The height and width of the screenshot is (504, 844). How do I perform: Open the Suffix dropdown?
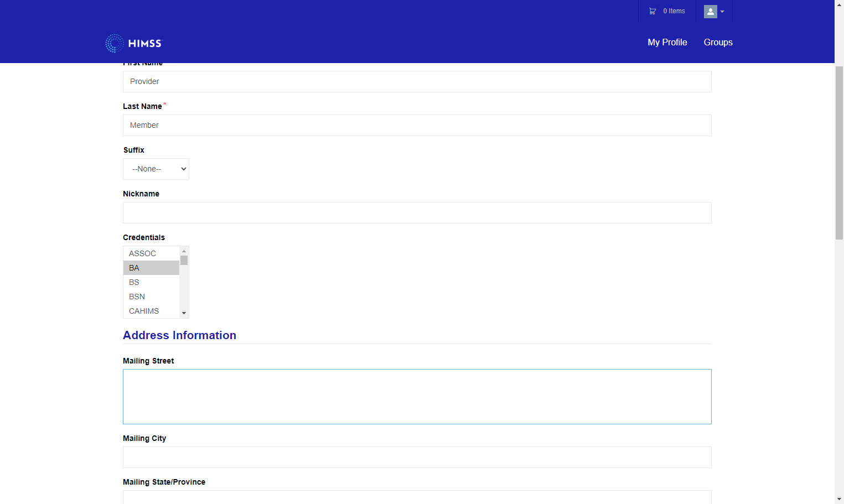click(x=156, y=169)
